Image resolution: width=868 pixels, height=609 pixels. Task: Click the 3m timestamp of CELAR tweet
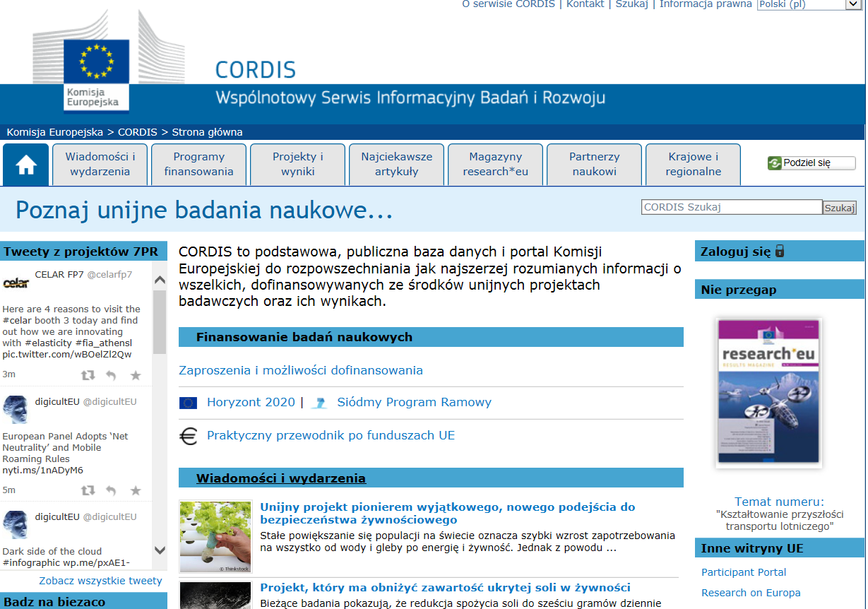(x=8, y=374)
